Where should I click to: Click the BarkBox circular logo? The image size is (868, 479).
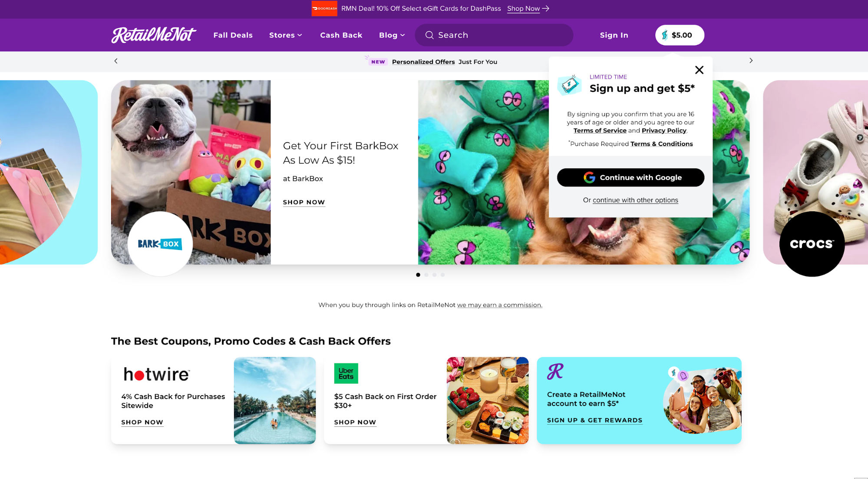[x=160, y=244]
